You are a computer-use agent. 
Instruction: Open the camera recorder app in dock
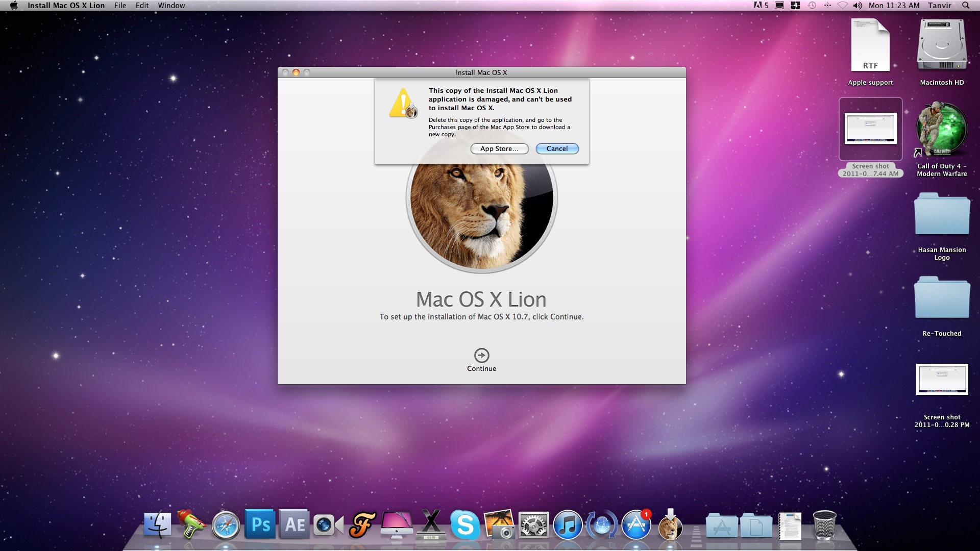coord(328,525)
